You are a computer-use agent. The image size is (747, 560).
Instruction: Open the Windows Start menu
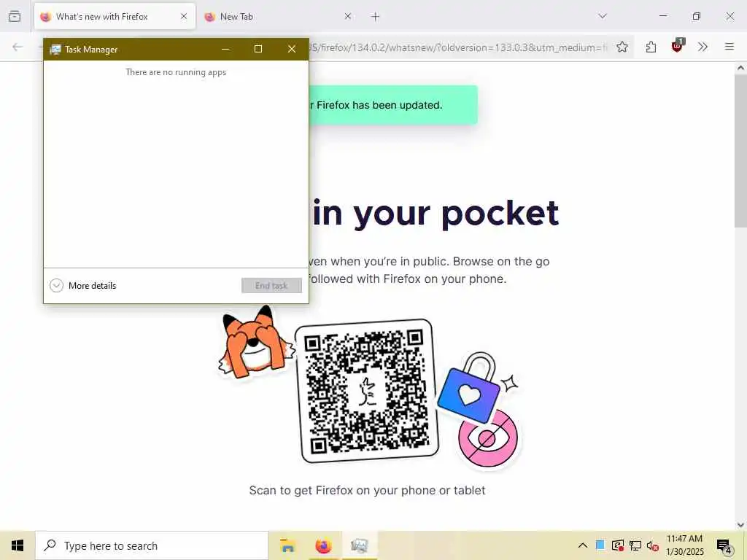tap(18, 545)
